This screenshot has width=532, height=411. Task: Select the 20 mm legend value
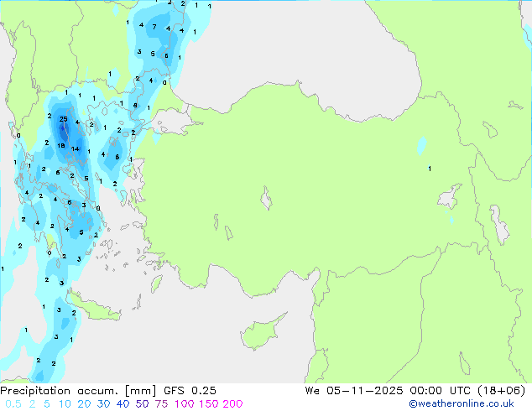[x=84, y=404]
